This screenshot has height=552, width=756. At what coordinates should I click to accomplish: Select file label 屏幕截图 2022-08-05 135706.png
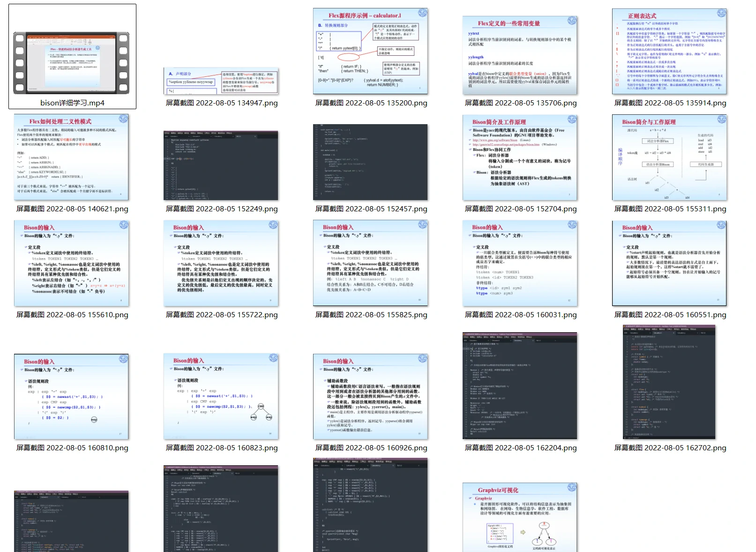(x=521, y=103)
